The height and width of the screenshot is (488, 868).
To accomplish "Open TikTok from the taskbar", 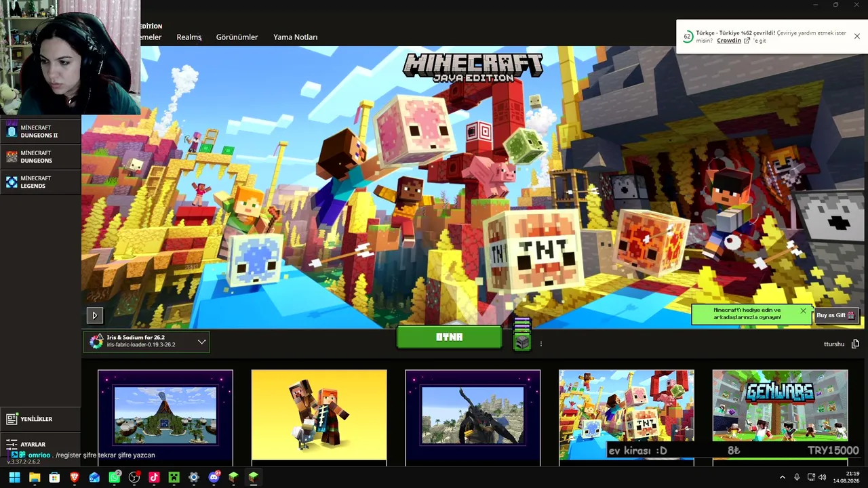I will coord(154,477).
